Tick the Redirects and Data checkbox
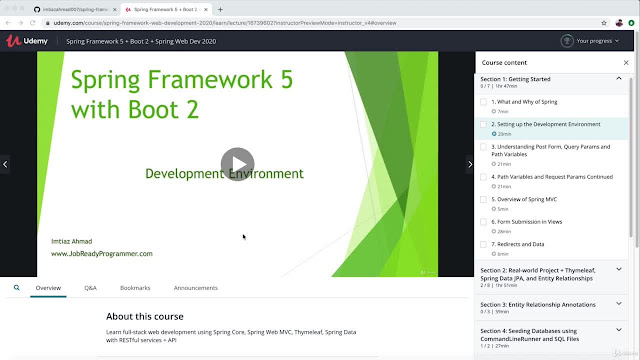This screenshot has height=360, width=640. coord(483,244)
